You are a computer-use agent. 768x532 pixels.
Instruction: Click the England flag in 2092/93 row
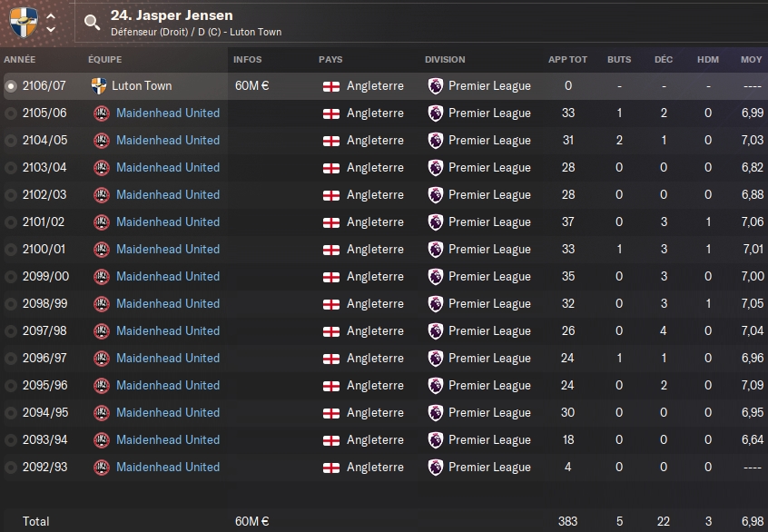click(331, 468)
